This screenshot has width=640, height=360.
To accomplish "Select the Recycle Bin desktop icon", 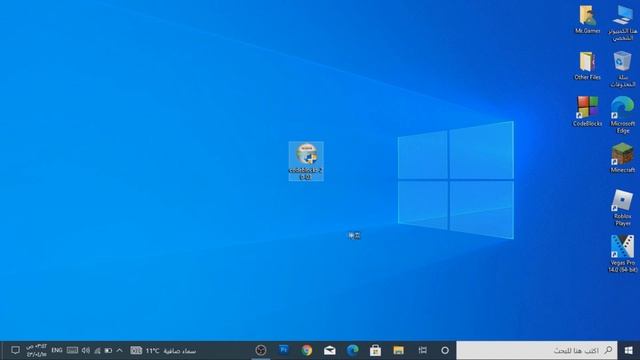I will pyautogui.click(x=622, y=69).
